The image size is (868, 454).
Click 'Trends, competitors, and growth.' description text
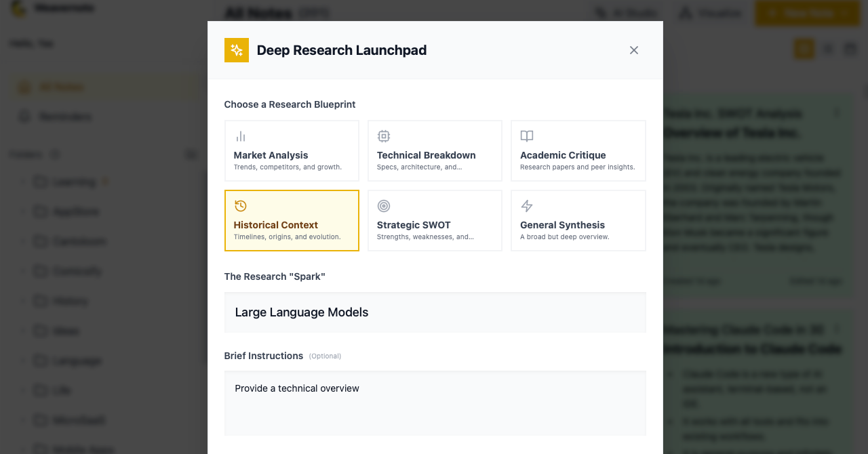(288, 167)
